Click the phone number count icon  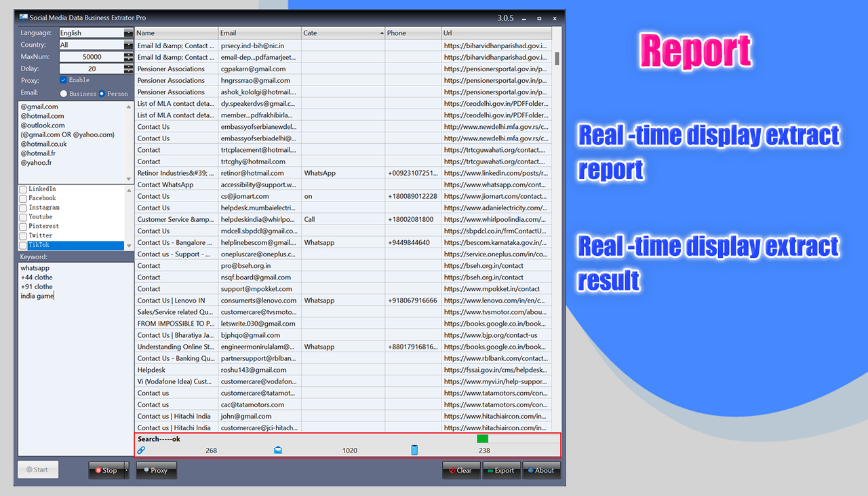414,449
